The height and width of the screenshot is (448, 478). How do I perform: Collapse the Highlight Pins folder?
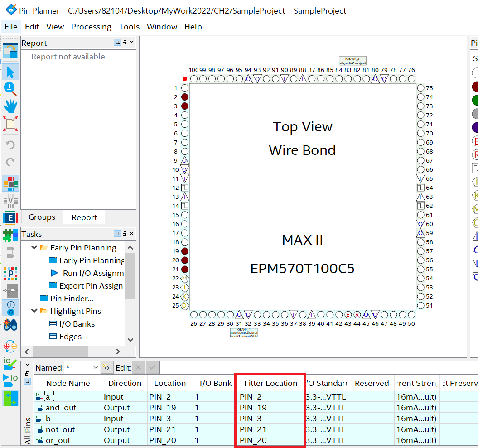[34, 311]
